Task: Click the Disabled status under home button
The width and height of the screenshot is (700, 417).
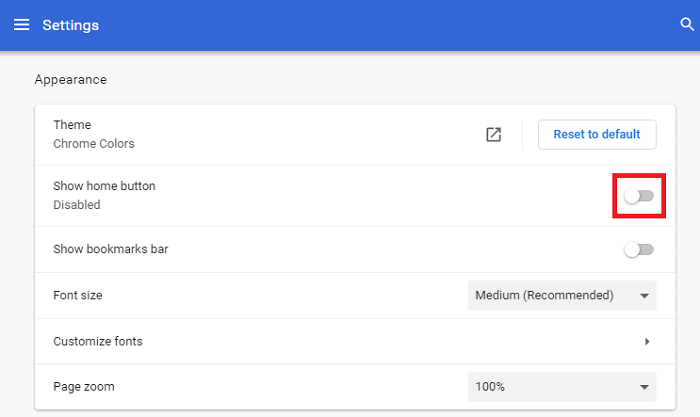Action: click(x=77, y=205)
